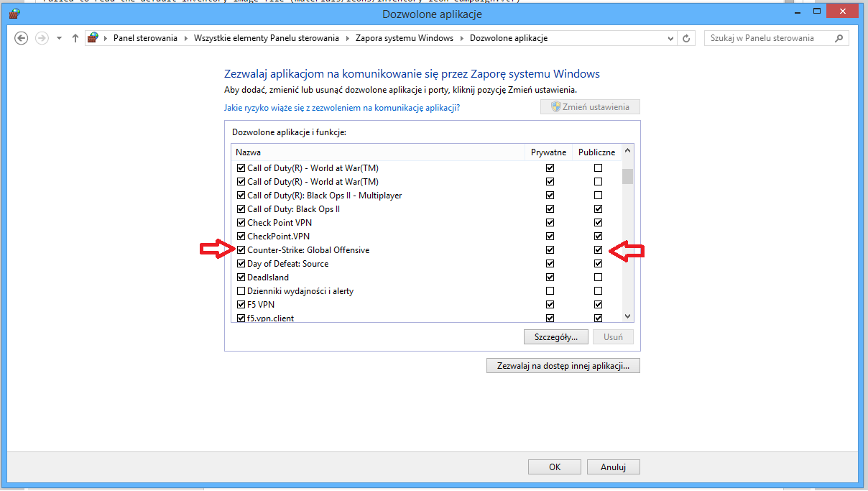868x491 pixels.
Task: Click Zezwalaj na dostęp innej aplikacji
Action: pos(563,366)
